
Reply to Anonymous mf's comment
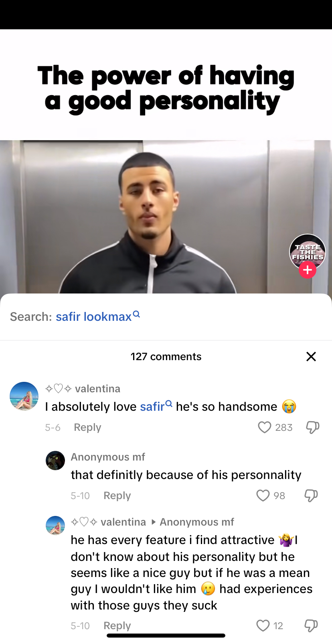(117, 495)
